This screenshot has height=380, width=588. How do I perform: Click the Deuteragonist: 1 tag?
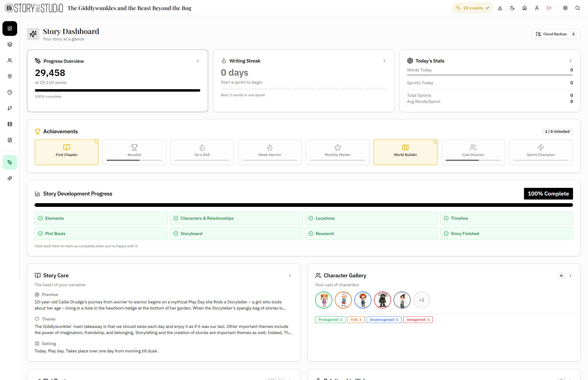coord(384,320)
